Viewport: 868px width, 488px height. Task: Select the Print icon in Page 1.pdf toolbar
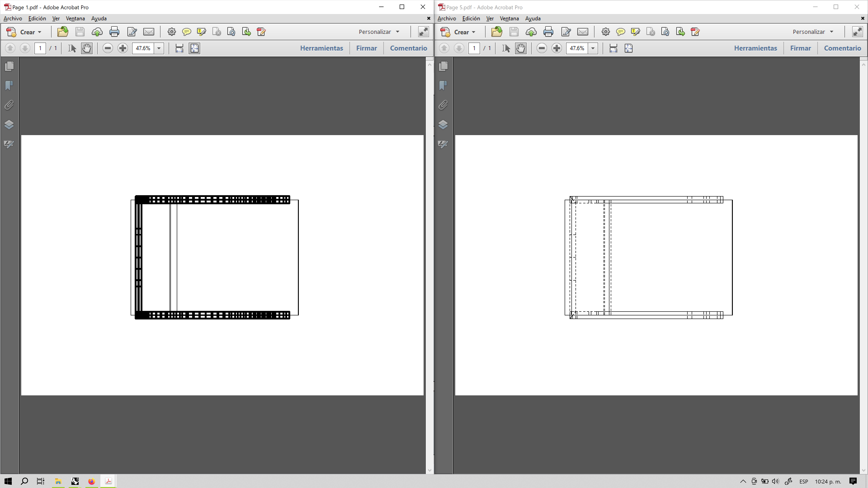pos(114,32)
